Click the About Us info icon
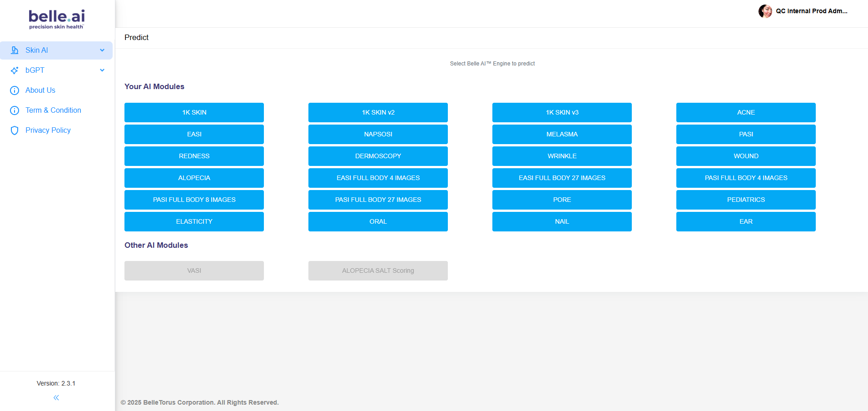 (x=15, y=90)
